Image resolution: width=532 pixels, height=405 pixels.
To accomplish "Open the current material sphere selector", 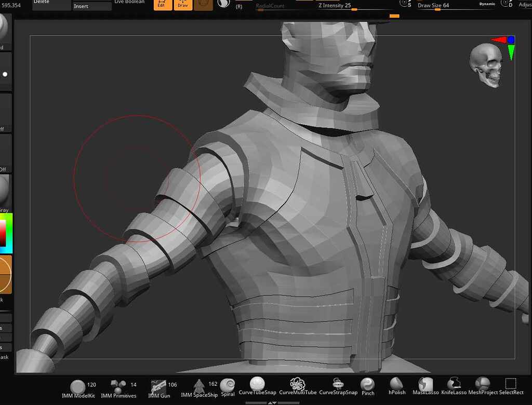I will (x=223, y=4).
